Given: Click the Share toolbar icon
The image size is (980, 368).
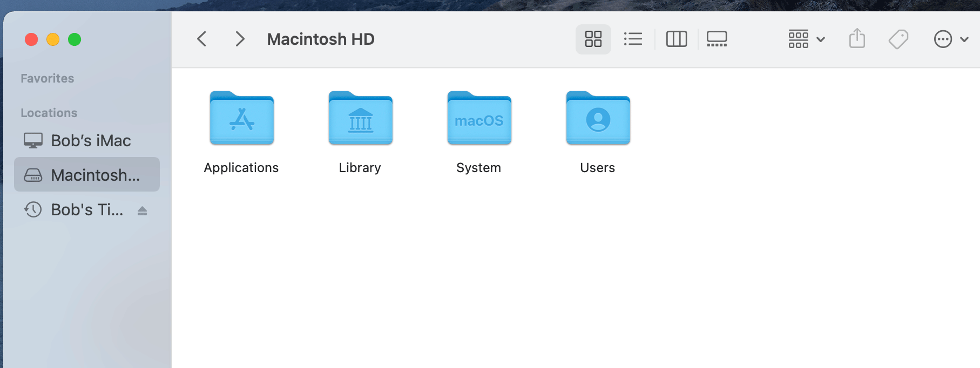Looking at the screenshot, I should point(857,39).
